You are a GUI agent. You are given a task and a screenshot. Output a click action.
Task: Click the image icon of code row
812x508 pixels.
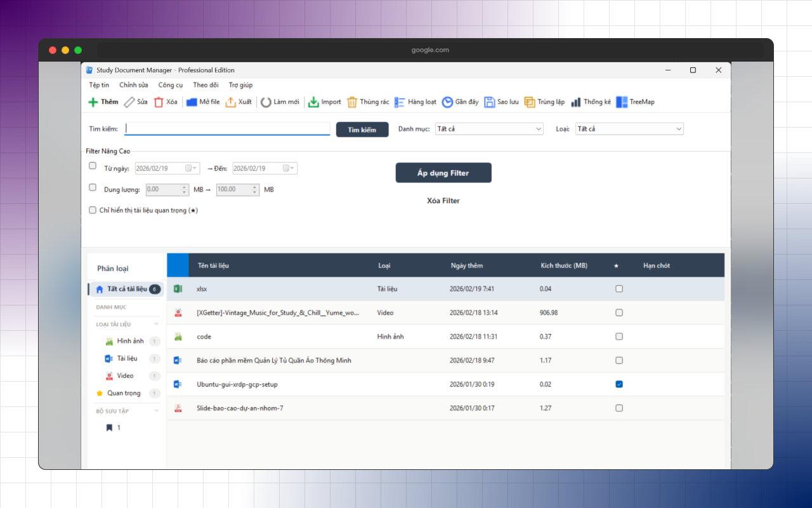pyautogui.click(x=178, y=337)
